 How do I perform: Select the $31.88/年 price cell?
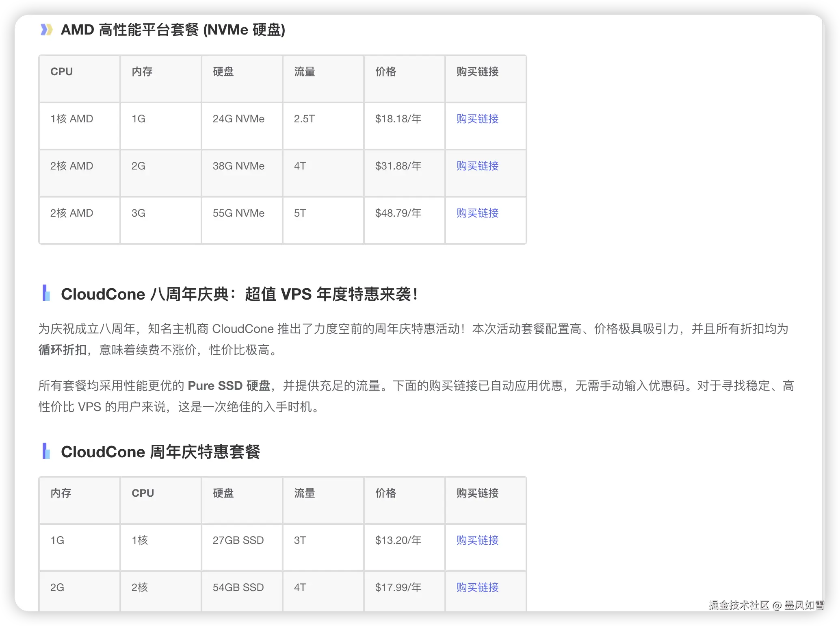click(405, 173)
